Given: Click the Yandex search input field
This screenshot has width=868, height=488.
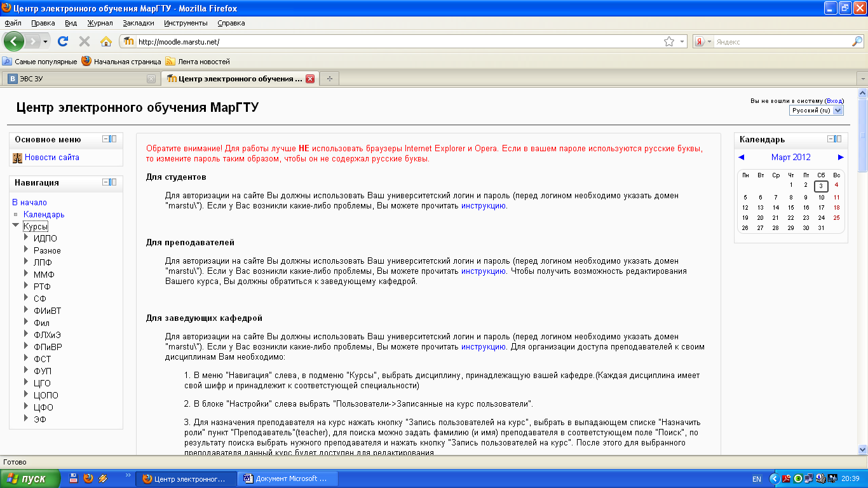Looking at the screenshot, I should coord(782,41).
